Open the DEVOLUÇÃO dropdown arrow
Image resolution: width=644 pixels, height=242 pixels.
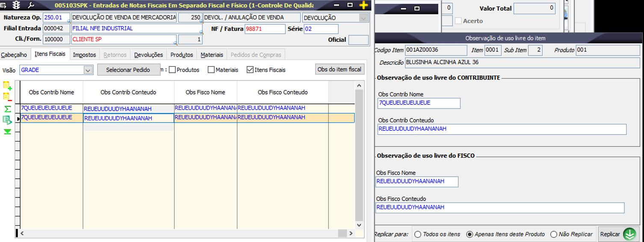pos(364,18)
